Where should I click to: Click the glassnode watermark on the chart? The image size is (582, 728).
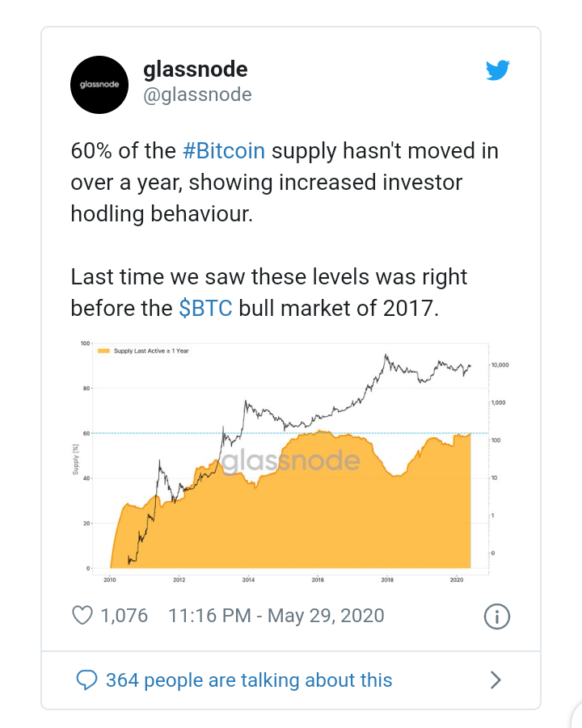click(291, 461)
